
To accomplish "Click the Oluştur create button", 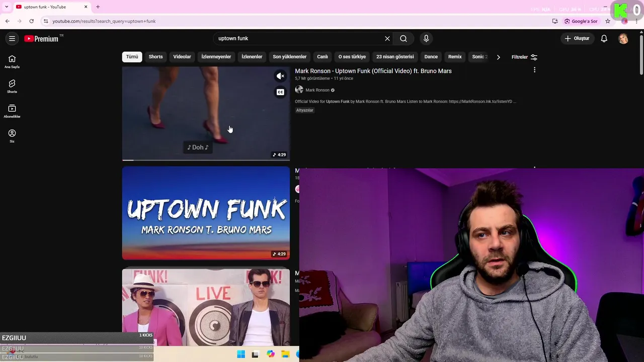I will click(x=577, y=39).
